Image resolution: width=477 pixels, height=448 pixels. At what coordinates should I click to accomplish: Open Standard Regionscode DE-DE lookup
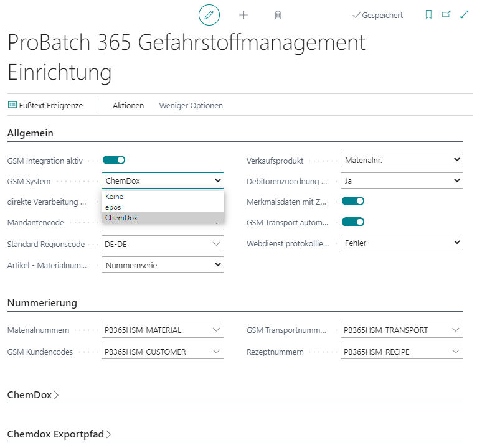pyautogui.click(x=216, y=244)
